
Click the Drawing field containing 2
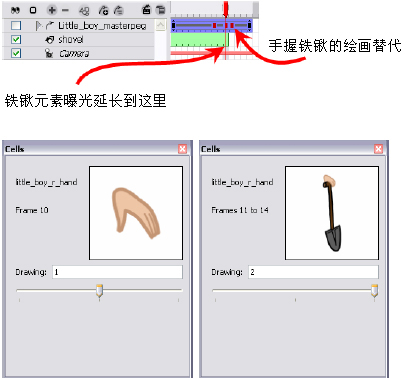(x=313, y=272)
